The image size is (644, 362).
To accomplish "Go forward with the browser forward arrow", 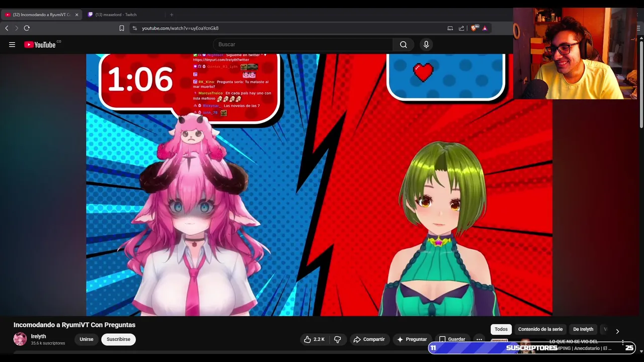I will (x=16, y=28).
